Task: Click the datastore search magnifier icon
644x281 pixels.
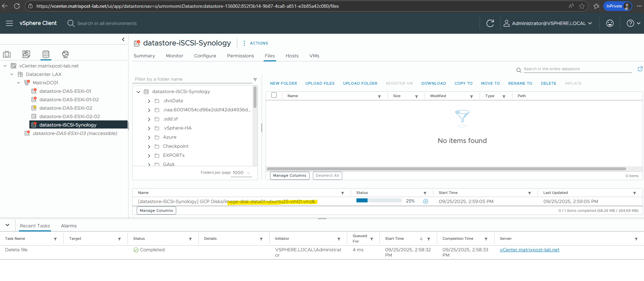Action: (519, 70)
